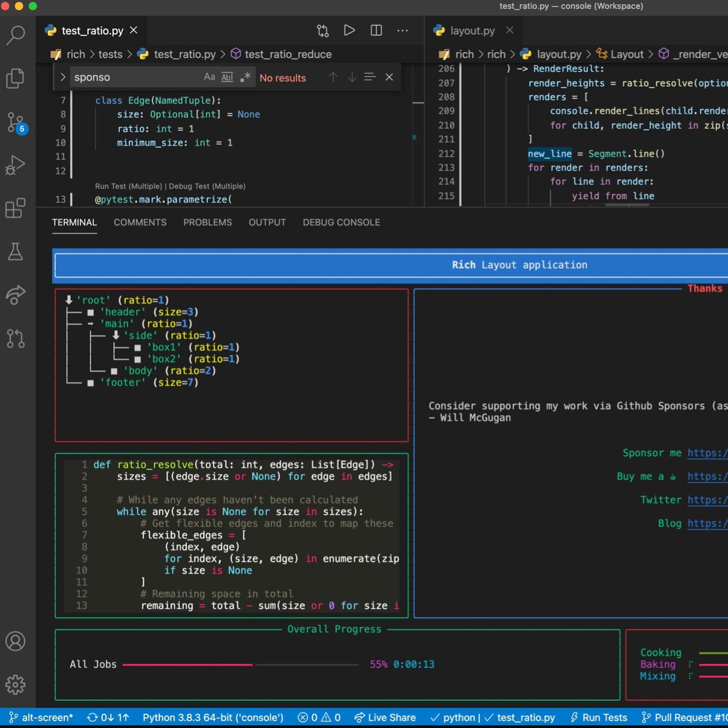728x728 pixels.
Task: Open the Extensions view
Action: [x=16, y=208]
